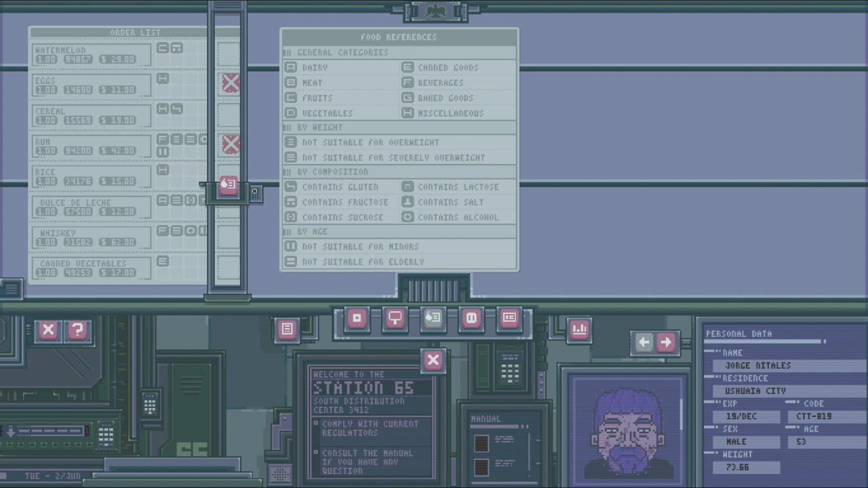Open the Beverages category reference
The width and height of the screenshot is (868, 488).
(408, 83)
